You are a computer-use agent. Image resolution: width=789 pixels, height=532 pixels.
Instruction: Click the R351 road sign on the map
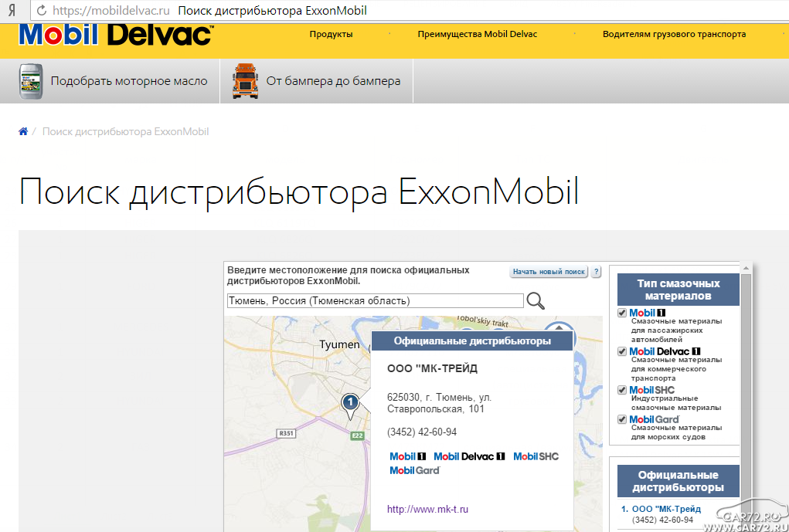pos(287,433)
